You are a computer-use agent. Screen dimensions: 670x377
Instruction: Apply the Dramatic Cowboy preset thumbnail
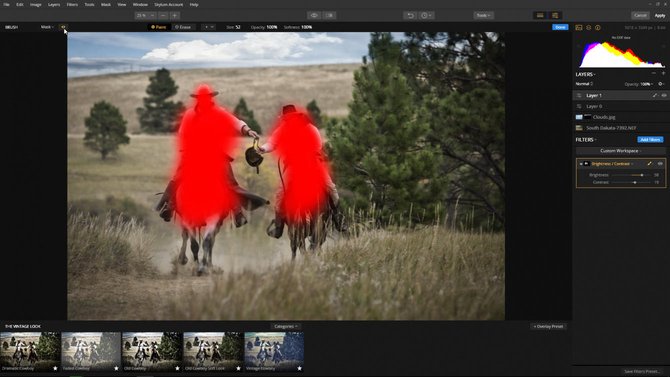pos(30,352)
